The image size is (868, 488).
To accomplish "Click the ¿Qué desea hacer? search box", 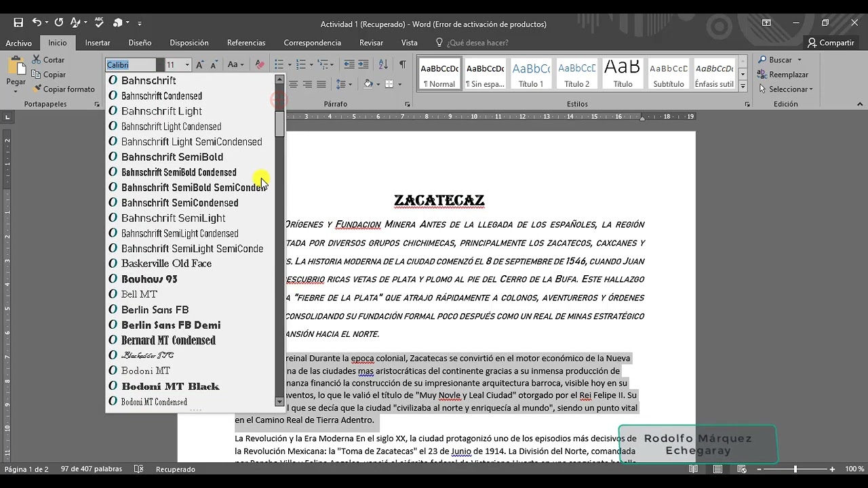I will tap(477, 43).
